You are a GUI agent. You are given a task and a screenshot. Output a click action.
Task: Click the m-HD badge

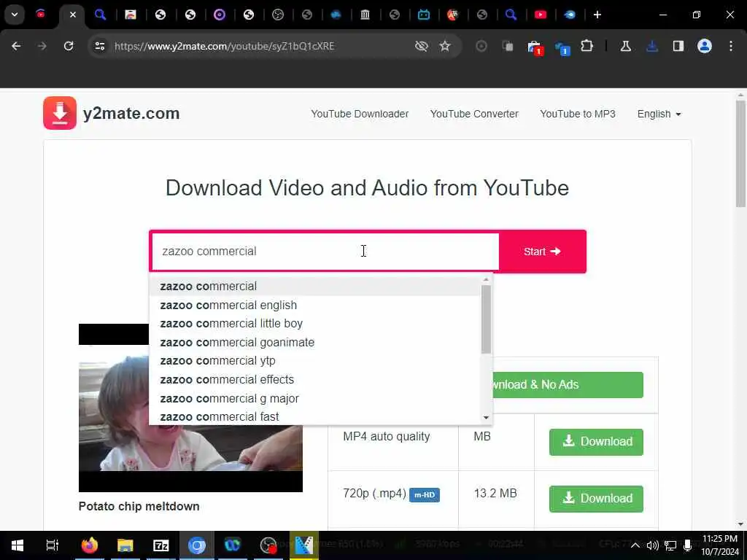(425, 495)
